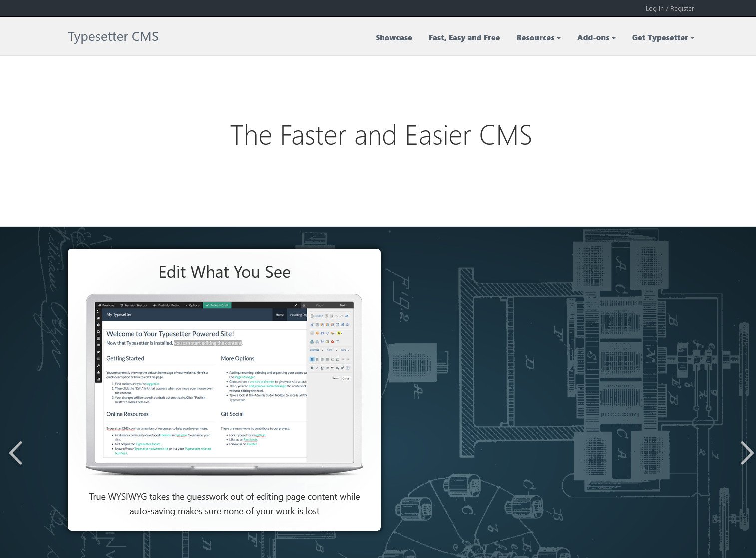
Task: Open the Typesetter CMS home logo
Action: pyautogui.click(x=113, y=37)
